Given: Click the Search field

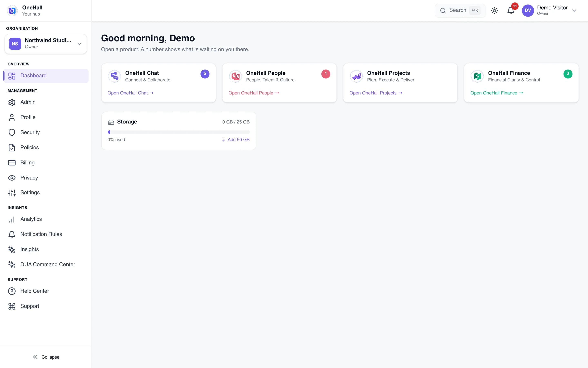Looking at the screenshot, I should (x=460, y=10).
